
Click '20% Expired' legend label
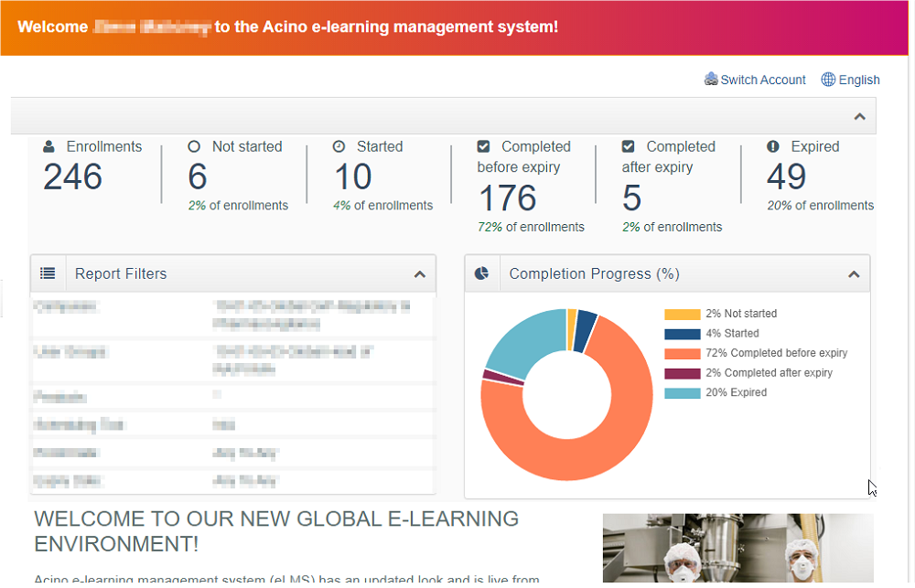(736, 392)
